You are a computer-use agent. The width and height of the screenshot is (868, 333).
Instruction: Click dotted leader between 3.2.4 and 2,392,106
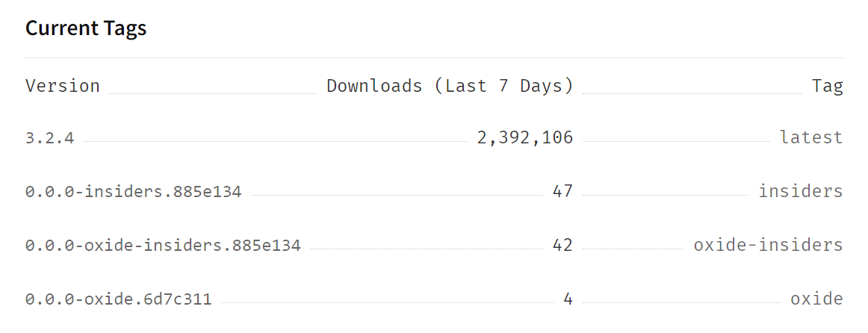click(275, 141)
